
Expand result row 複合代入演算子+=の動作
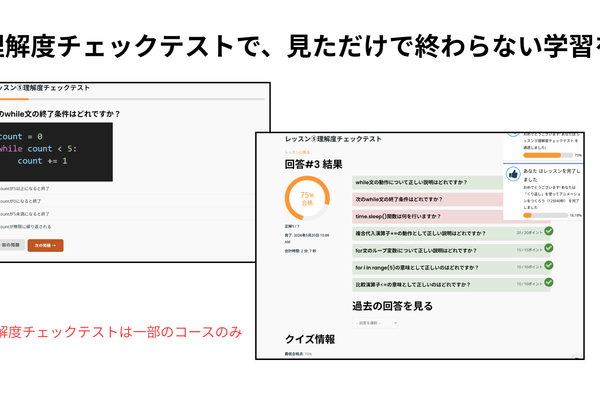point(451,233)
